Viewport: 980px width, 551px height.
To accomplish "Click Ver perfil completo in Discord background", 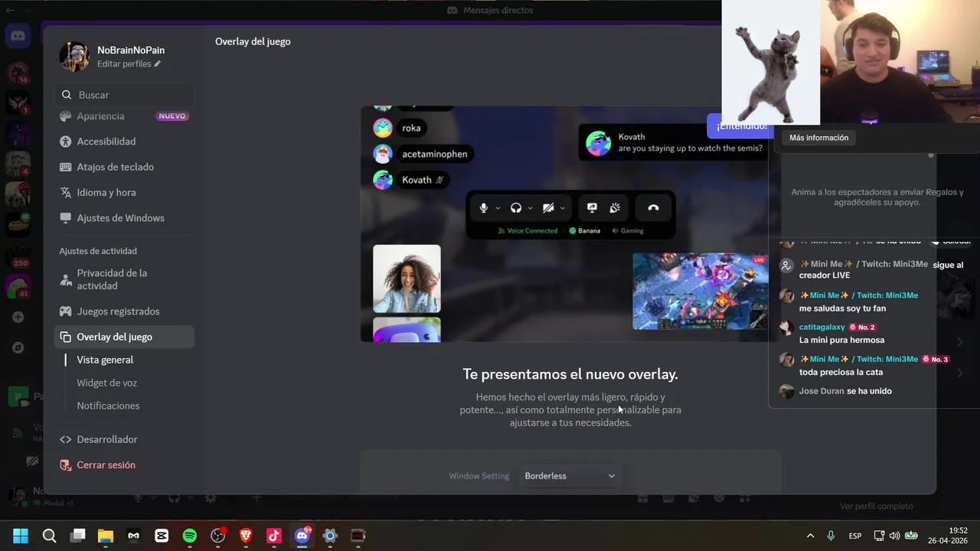I will pyautogui.click(x=876, y=506).
